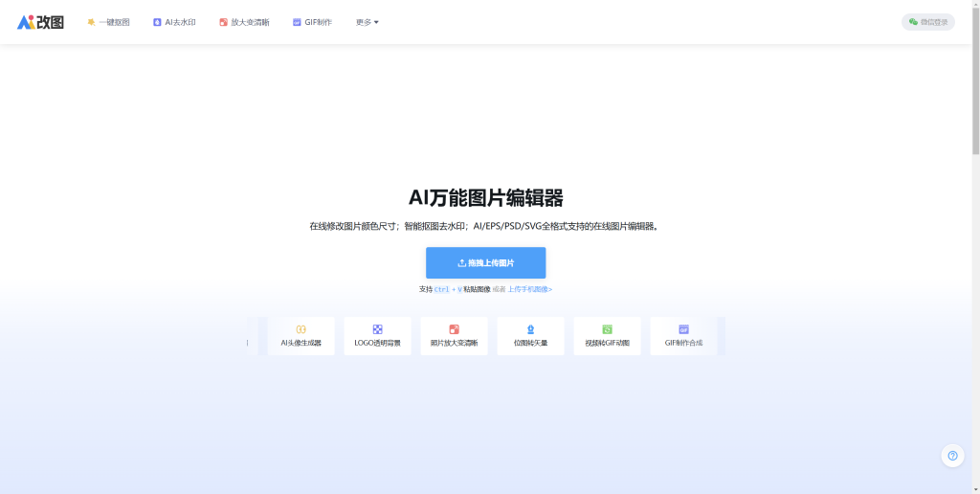Viewport: 980px width, 494px height.
Task: Click the partially hidden card left of AI头像生成器
Action: pyautogui.click(x=253, y=336)
